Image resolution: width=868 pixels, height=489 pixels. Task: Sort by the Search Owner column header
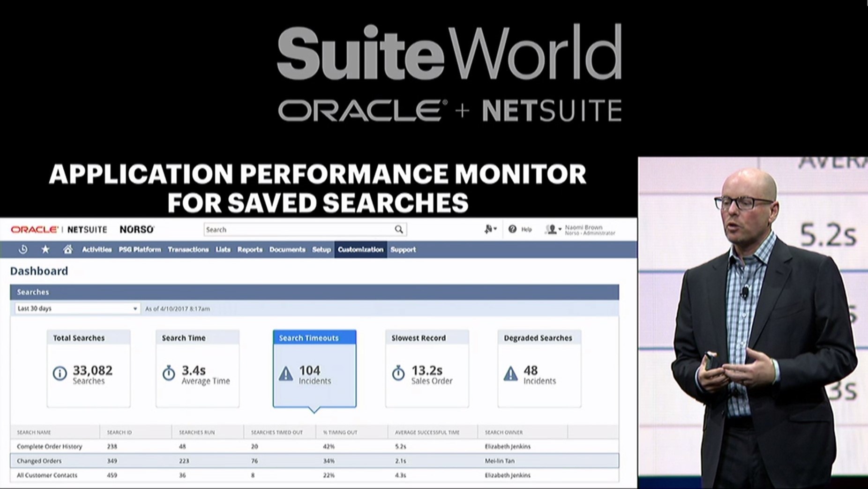click(x=504, y=432)
